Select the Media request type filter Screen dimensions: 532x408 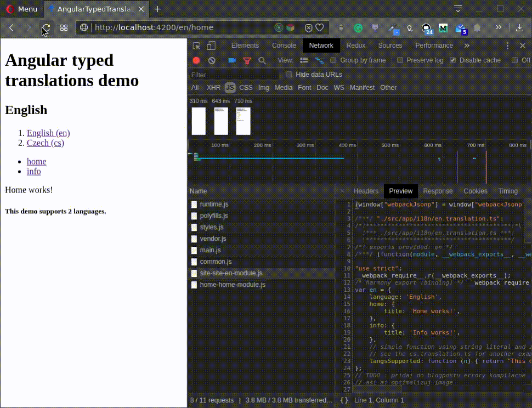click(x=284, y=88)
